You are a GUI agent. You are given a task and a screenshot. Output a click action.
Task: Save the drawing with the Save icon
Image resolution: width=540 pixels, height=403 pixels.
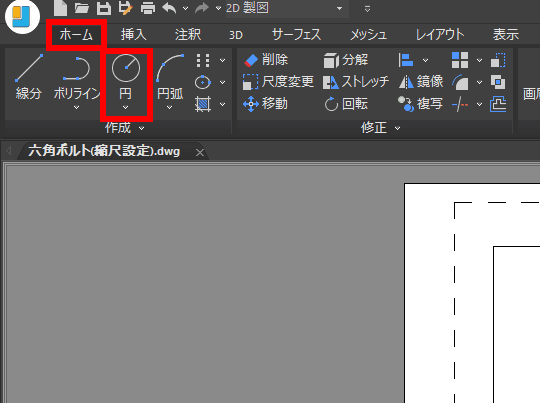[104, 8]
